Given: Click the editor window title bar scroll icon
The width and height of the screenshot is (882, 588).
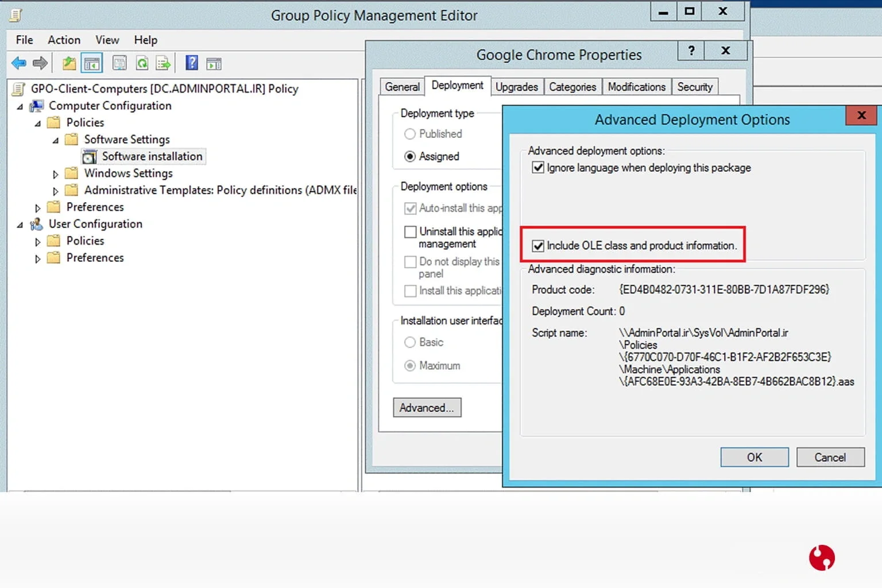Looking at the screenshot, I should point(16,16).
